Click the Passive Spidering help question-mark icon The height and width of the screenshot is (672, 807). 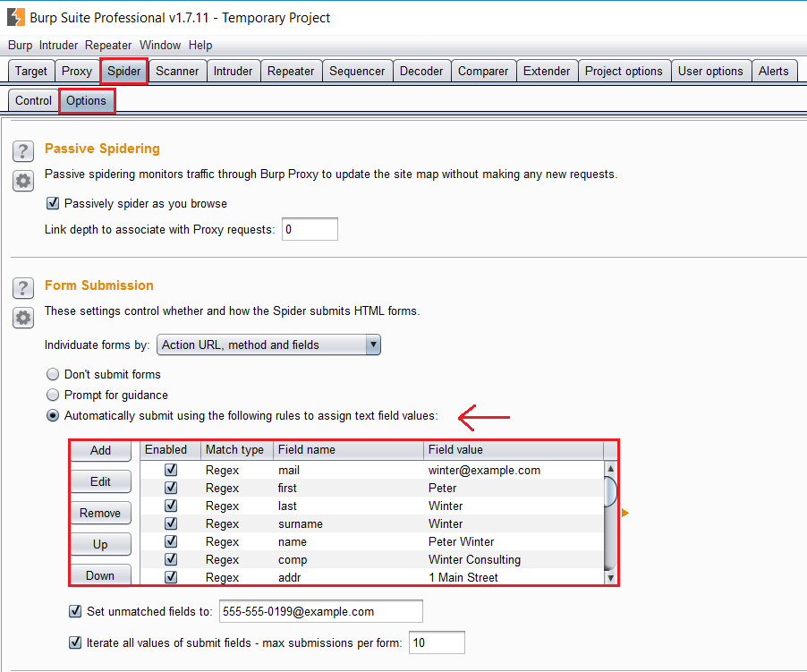(23, 151)
